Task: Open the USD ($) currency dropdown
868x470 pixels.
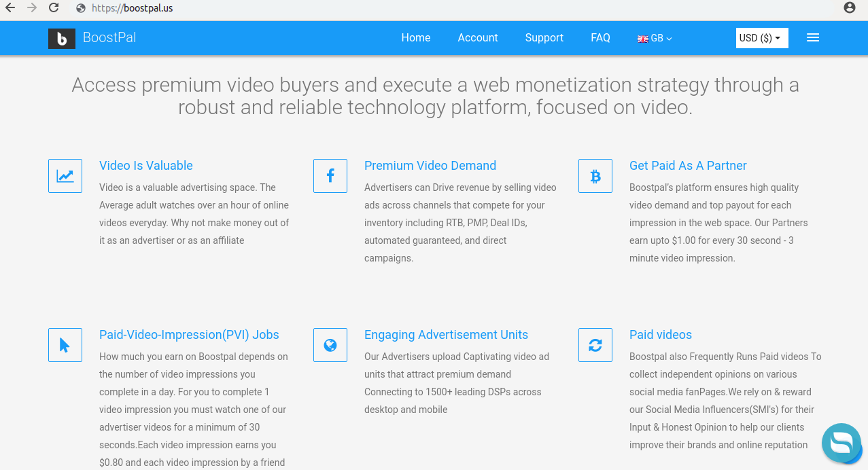Action: click(762, 38)
